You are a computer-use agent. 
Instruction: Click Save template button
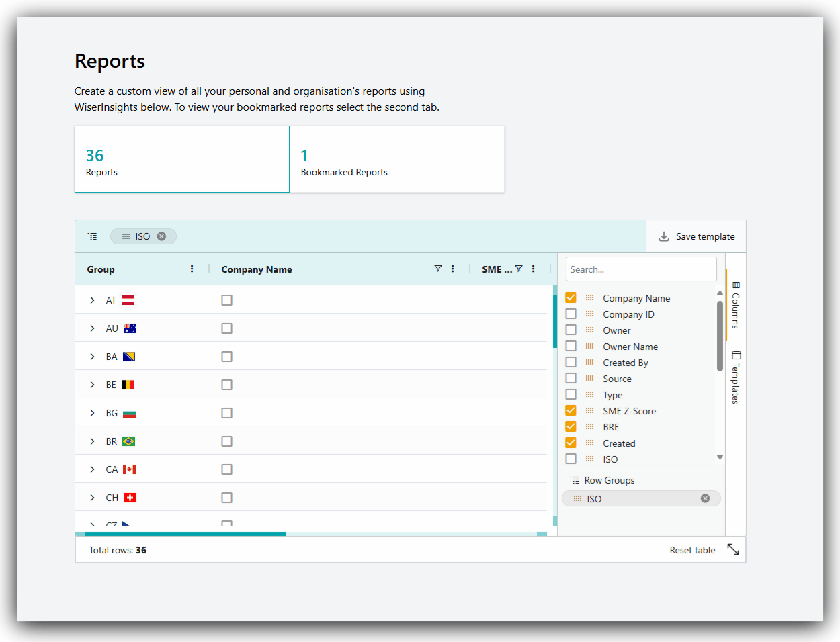point(696,236)
